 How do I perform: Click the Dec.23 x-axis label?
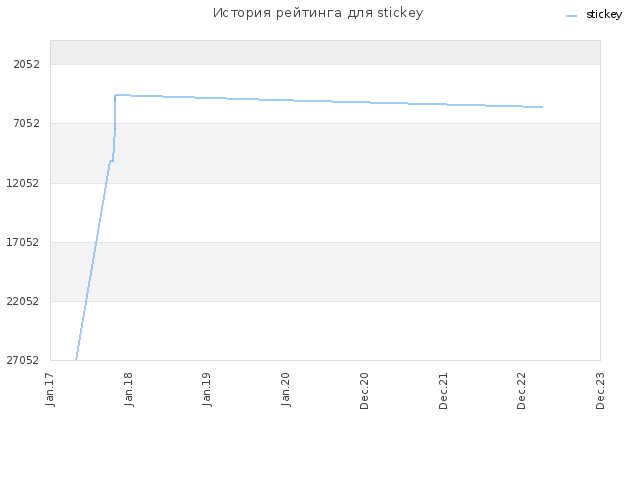(x=600, y=391)
